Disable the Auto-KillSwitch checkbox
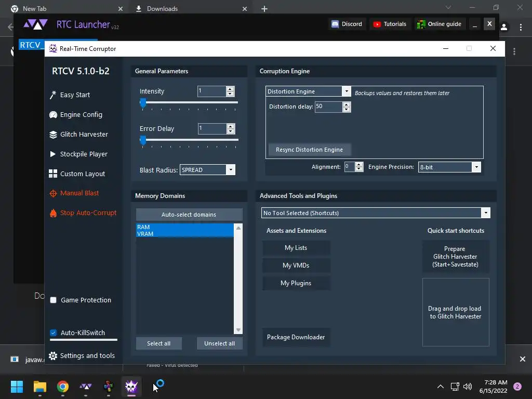 click(54, 332)
